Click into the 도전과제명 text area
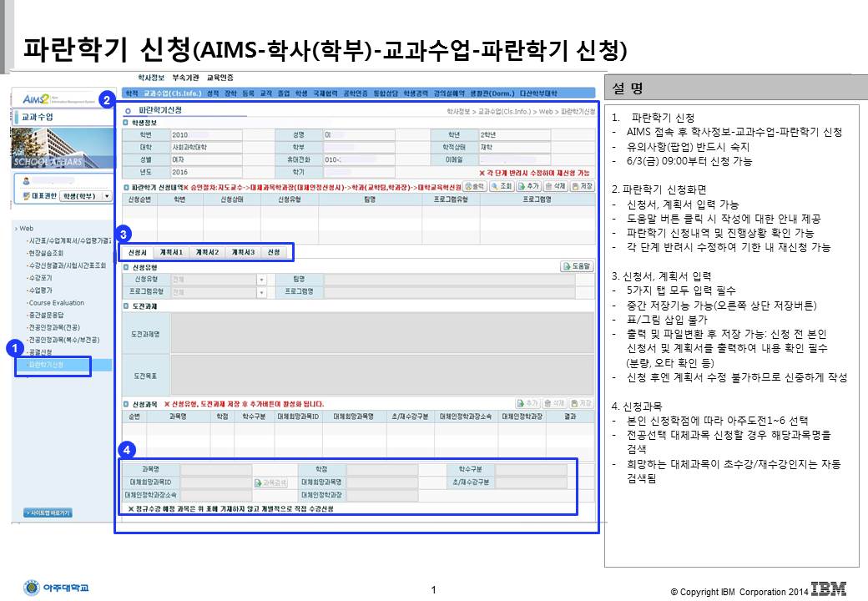This screenshot has width=868, height=601. pyautogui.click(x=382, y=333)
